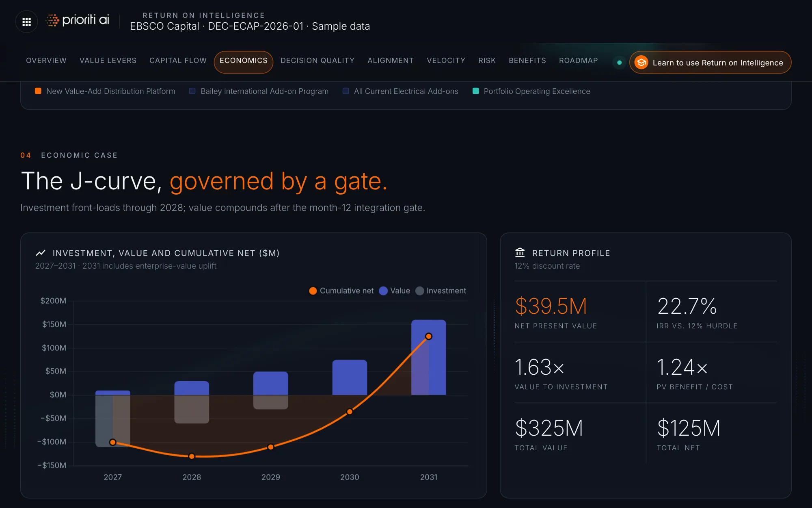Click the green status dot indicator
812x508 pixels.
(x=619, y=63)
